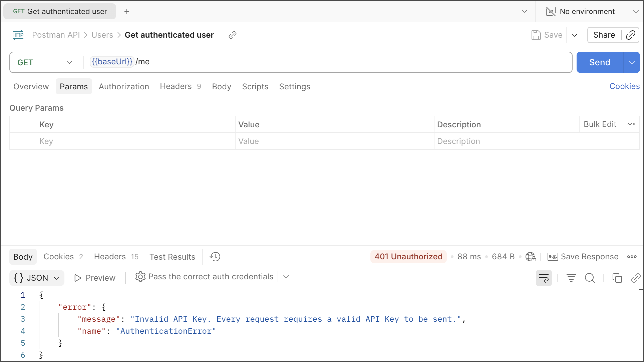Click Bulk Edit in query params
The width and height of the screenshot is (644, 362).
pos(600,124)
